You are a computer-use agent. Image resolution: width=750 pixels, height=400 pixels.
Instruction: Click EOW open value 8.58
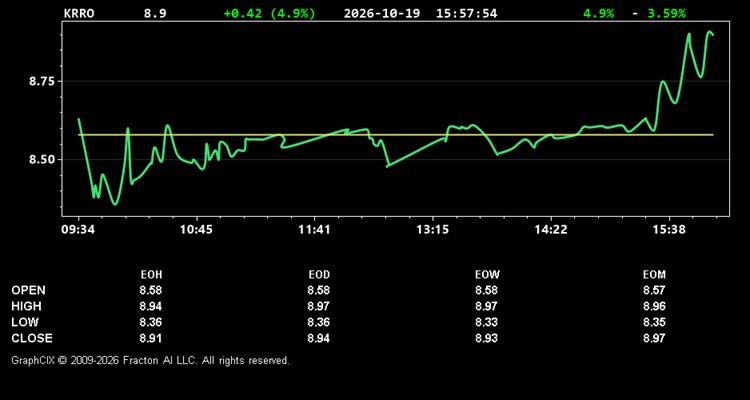pos(486,290)
